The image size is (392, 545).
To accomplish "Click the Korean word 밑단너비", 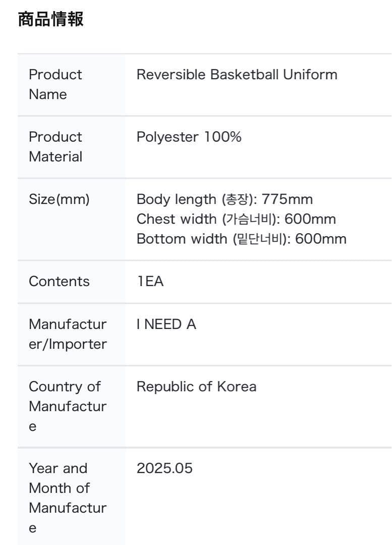I will 258,239.
